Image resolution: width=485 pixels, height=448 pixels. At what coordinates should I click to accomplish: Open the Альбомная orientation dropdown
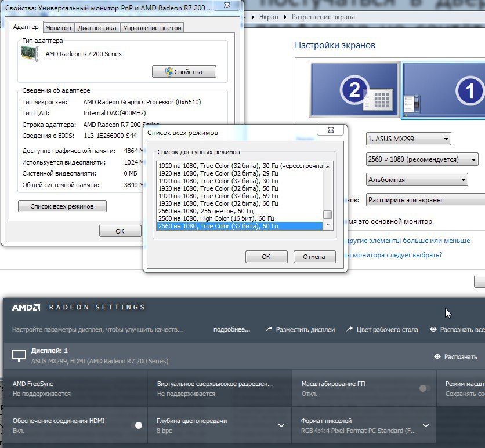point(417,180)
